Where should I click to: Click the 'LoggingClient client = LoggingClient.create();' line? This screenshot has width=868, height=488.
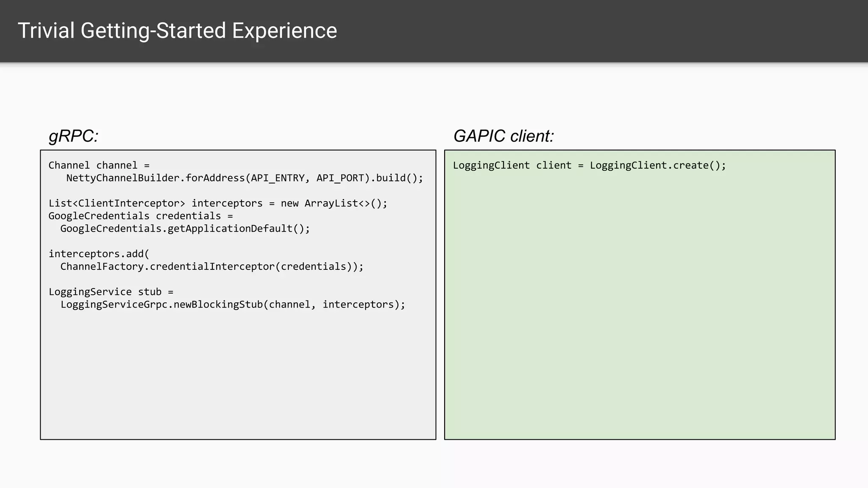pos(590,165)
